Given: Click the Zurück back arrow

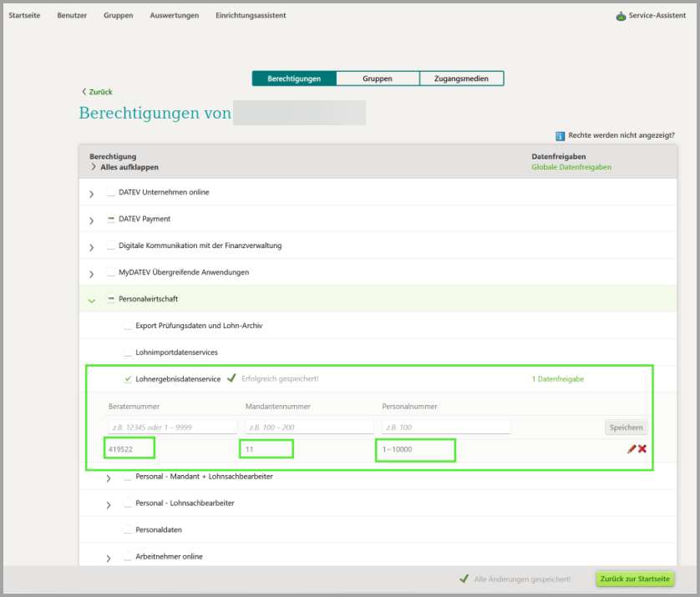Looking at the screenshot, I should [x=84, y=92].
